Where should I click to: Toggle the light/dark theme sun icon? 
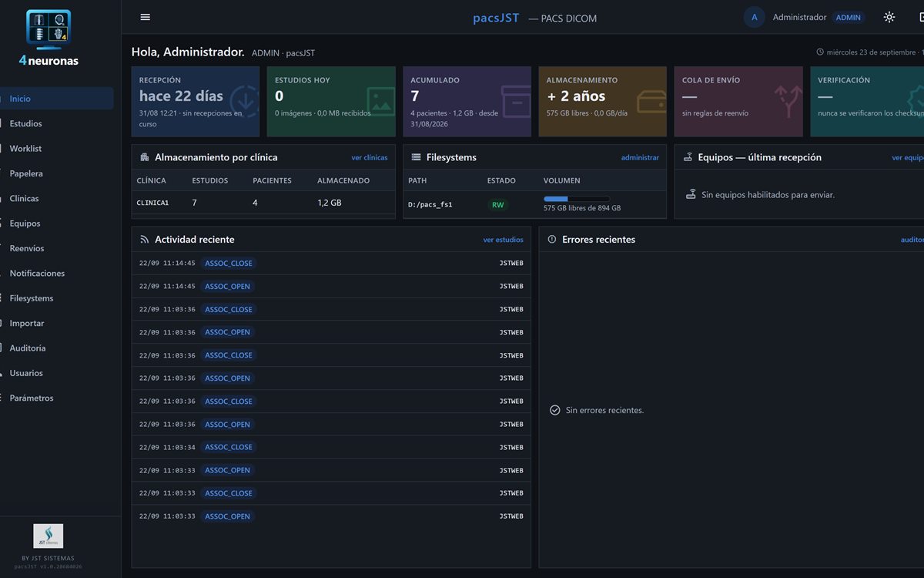(x=889, y=17)
